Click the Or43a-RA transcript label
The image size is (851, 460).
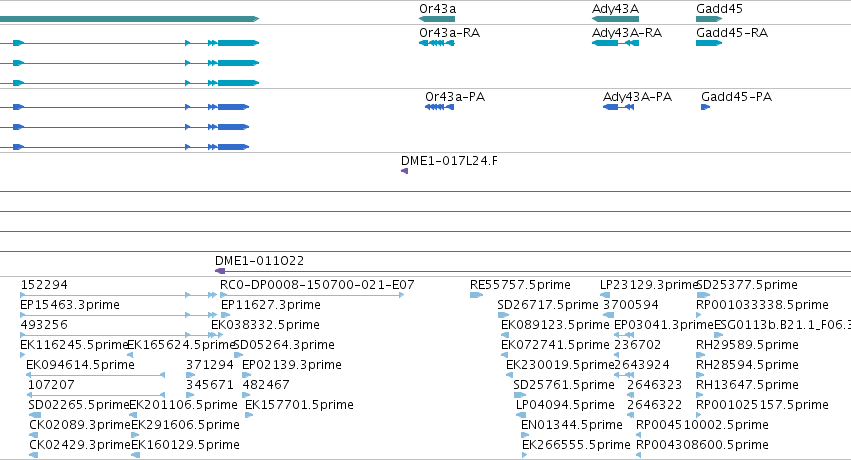(449, 33)
